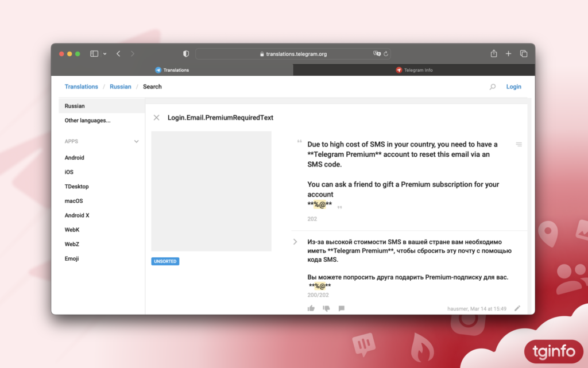This screenshot has height=368, width=588.
Task: Click the hausmer, Mar 14 at 15:49 label
Action: click(x=477, y=309)
